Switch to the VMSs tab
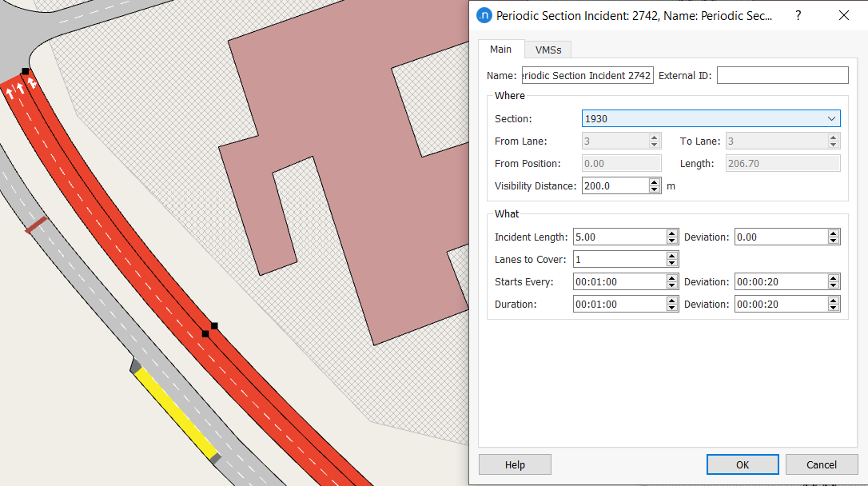This screenshot has width=868, height=486. click(547, 50)
